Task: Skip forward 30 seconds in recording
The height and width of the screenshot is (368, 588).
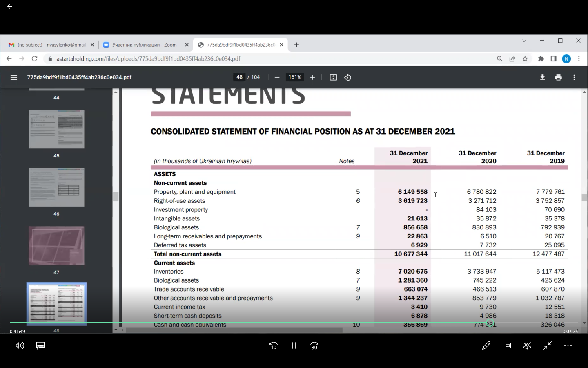Action: [x=314, y=346]
